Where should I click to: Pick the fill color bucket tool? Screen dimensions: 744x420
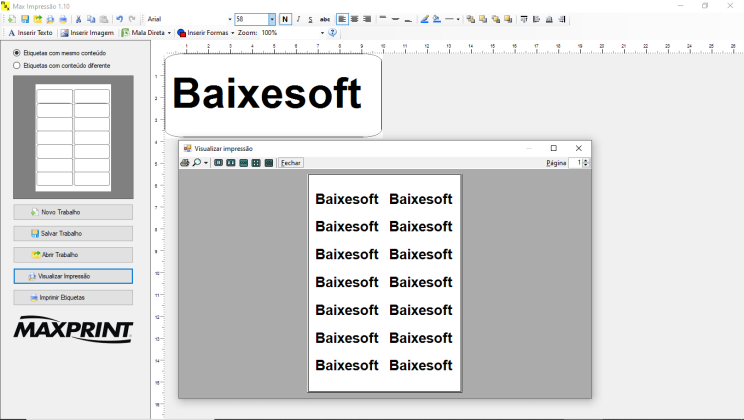click(x=437, y=19)
